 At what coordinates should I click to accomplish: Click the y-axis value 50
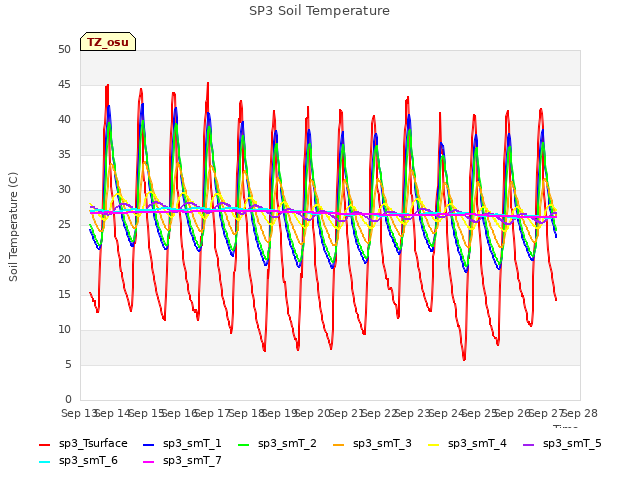pyautogui.click(x=64, y=49)
